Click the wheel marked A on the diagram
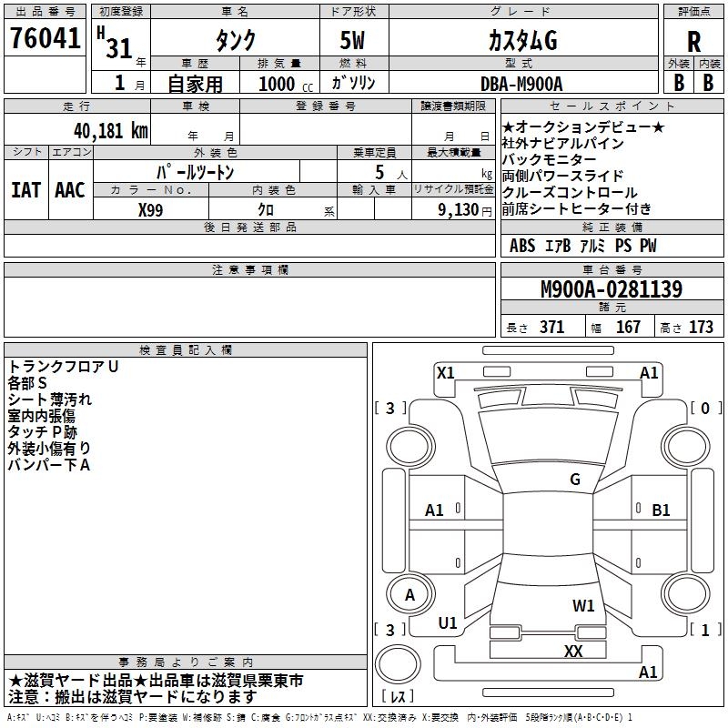Screen dimensions: 728x728 (409, 595)
